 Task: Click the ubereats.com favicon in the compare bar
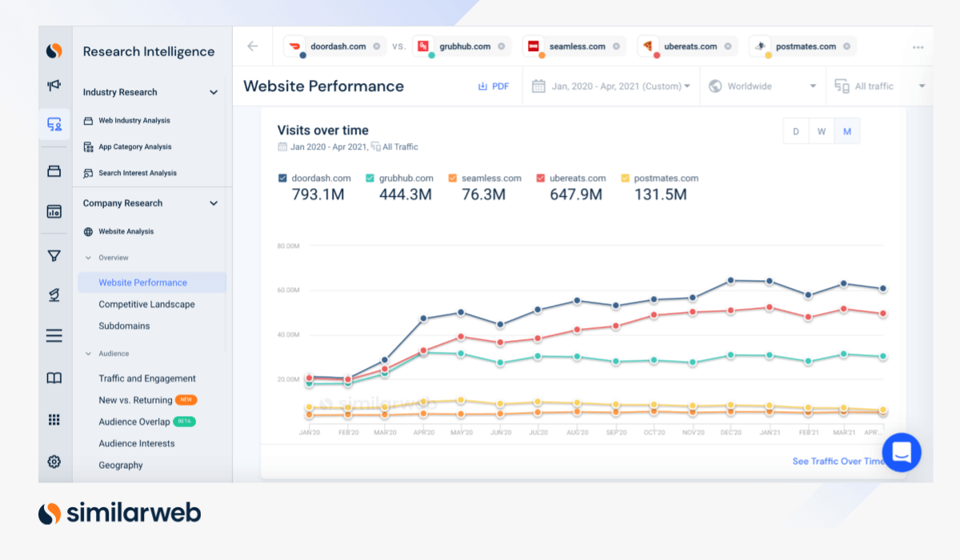coord(649,46)
